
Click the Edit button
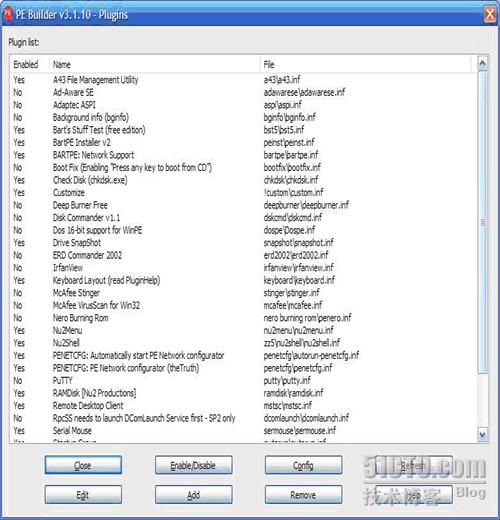83,495
